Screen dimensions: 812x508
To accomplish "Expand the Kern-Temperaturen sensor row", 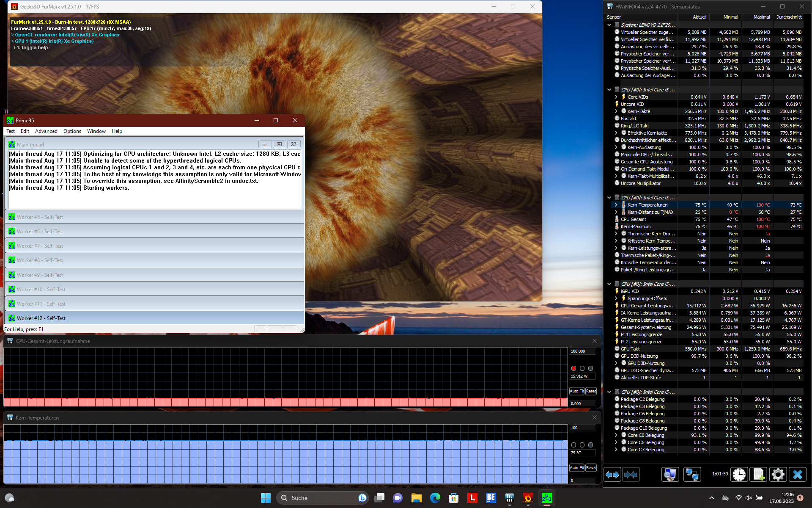I will pos(616,205).
